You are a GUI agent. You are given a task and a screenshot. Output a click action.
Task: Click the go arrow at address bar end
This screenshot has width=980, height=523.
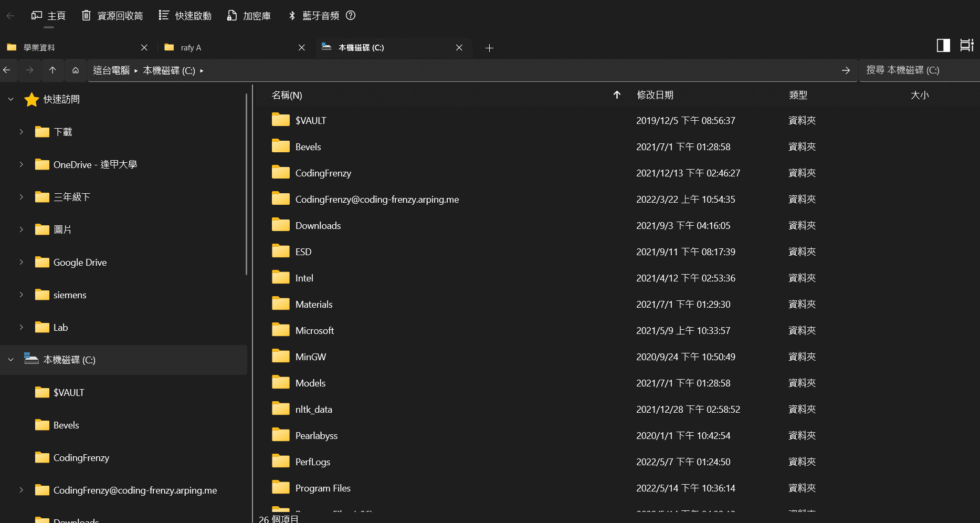(846, 70)
